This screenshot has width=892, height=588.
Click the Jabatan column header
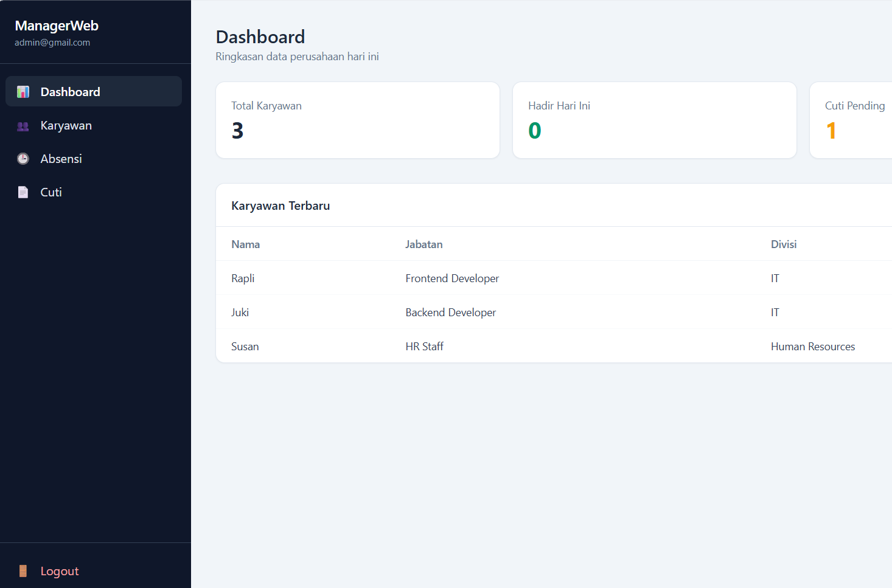click(x=424, y=244)
